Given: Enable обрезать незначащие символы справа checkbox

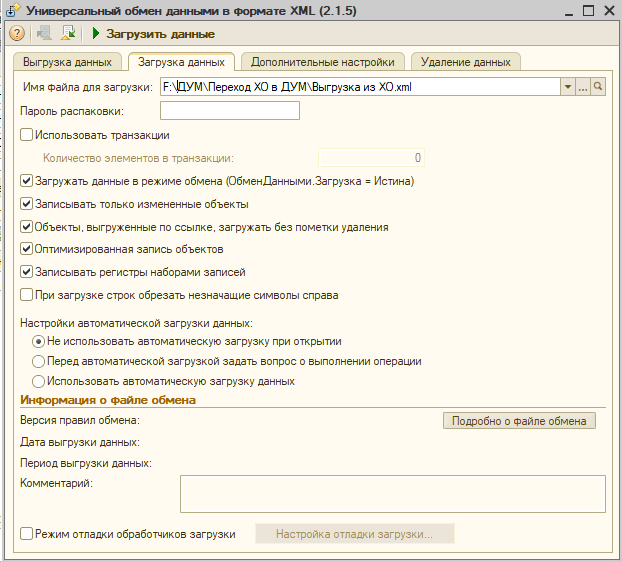Looking at the screenshot, I should (x=27, y=295).
